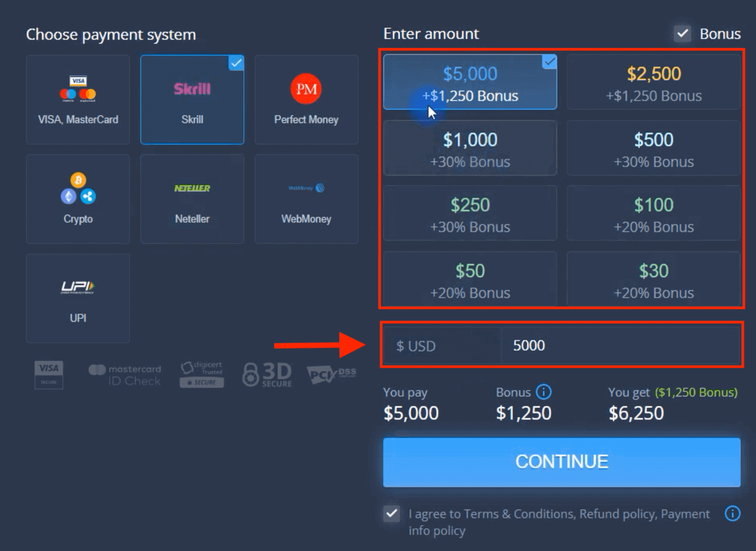Viewport: 756px width, 551px height.
Task: Click the payment info policy info icon
Action: (x=732, y=513)
